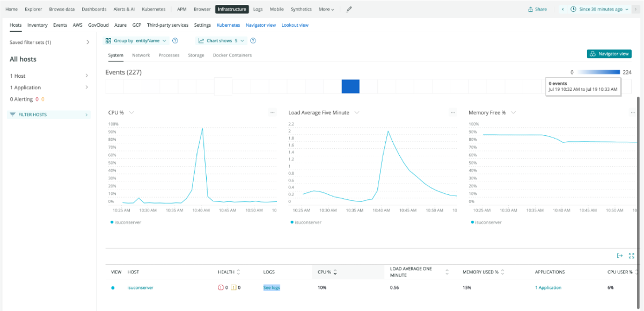Open the See logs link for isuconserver

point(272,288)
